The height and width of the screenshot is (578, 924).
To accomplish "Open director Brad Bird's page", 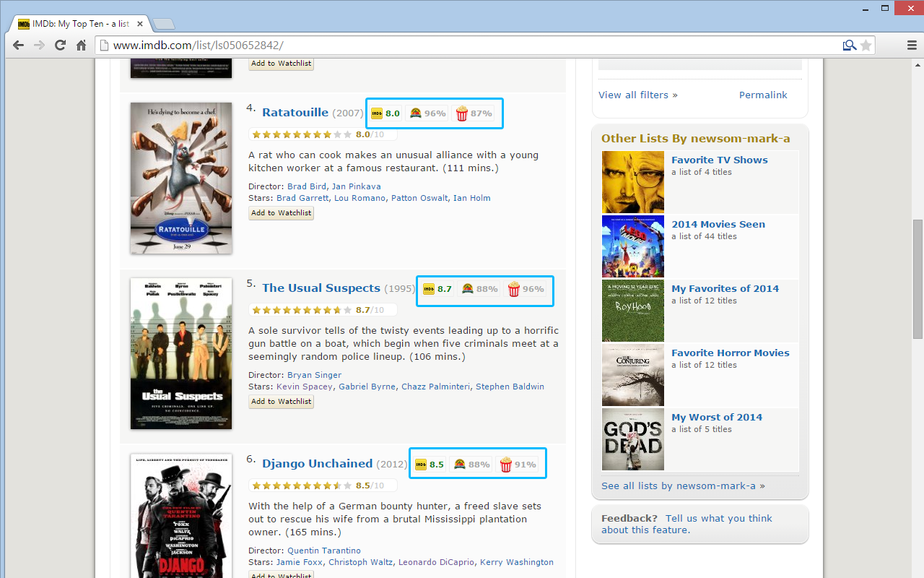I will click(x=307, y=186).
